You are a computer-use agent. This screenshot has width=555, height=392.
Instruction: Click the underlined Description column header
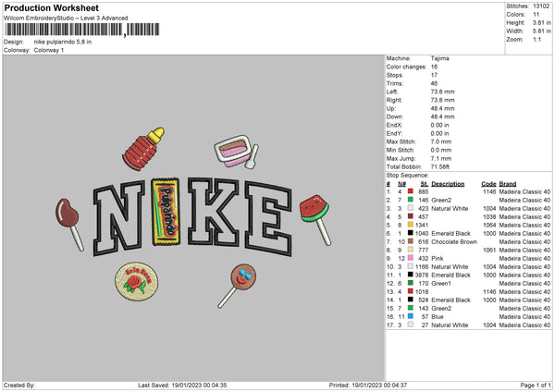point(448,184)
